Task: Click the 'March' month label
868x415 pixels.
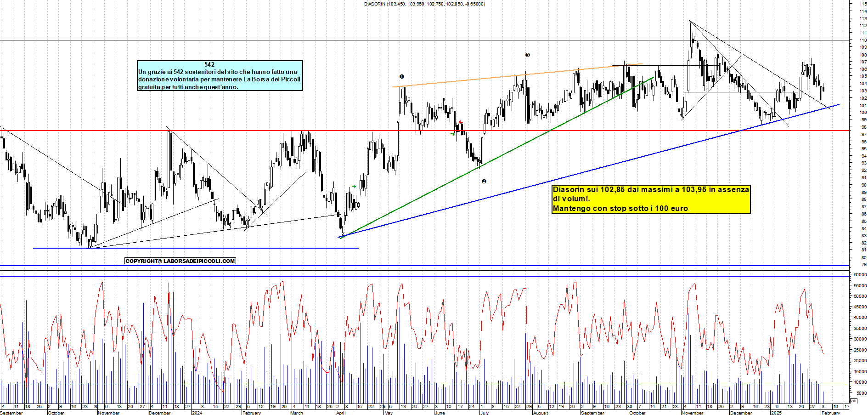Action: (297, 413)
